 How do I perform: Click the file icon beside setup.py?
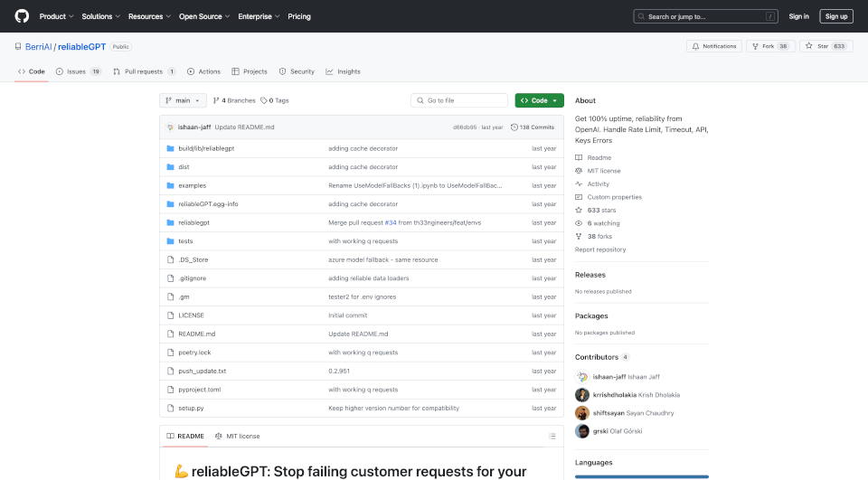pos(171,408)
